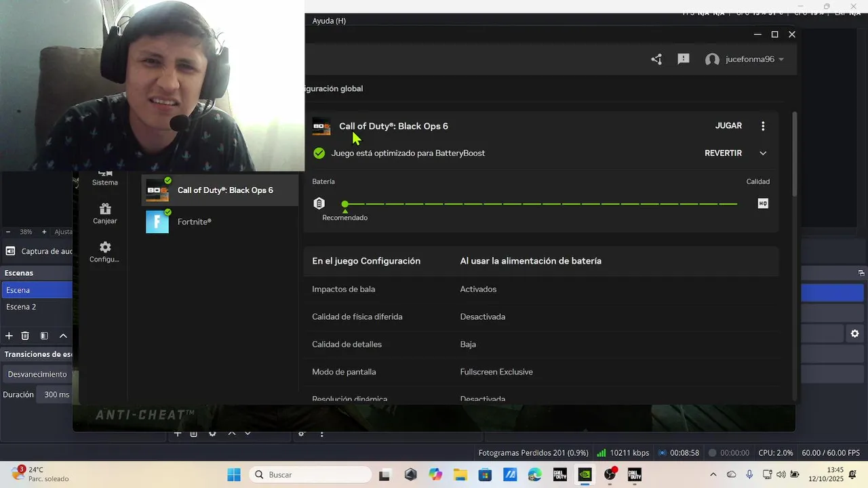This screenshot has height=488, width=868.
Task: Show hidden system tray icons chevron
Action: [x=713, y=474]
